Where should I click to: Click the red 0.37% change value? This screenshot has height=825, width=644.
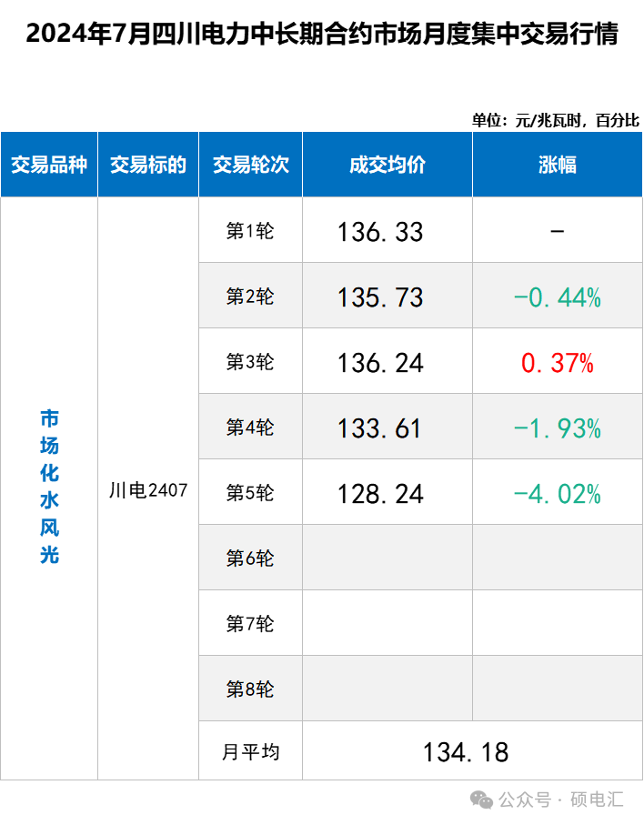557,364
